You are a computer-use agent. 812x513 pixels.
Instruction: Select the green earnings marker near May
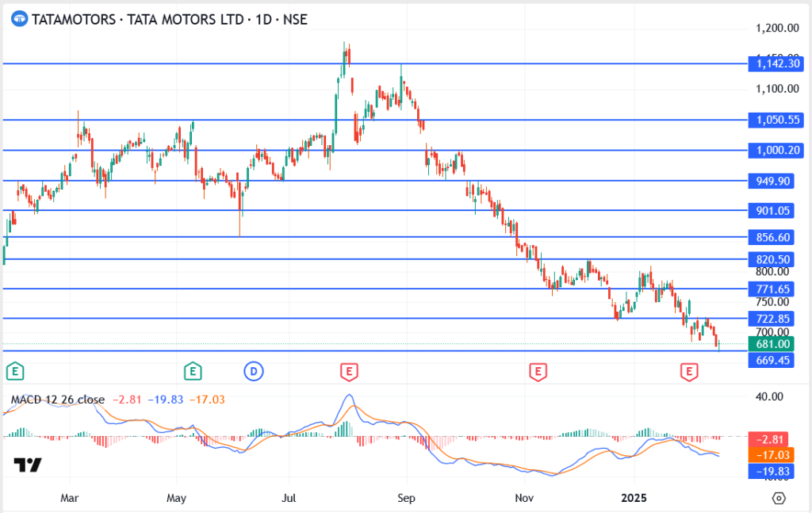click(192, 370)
